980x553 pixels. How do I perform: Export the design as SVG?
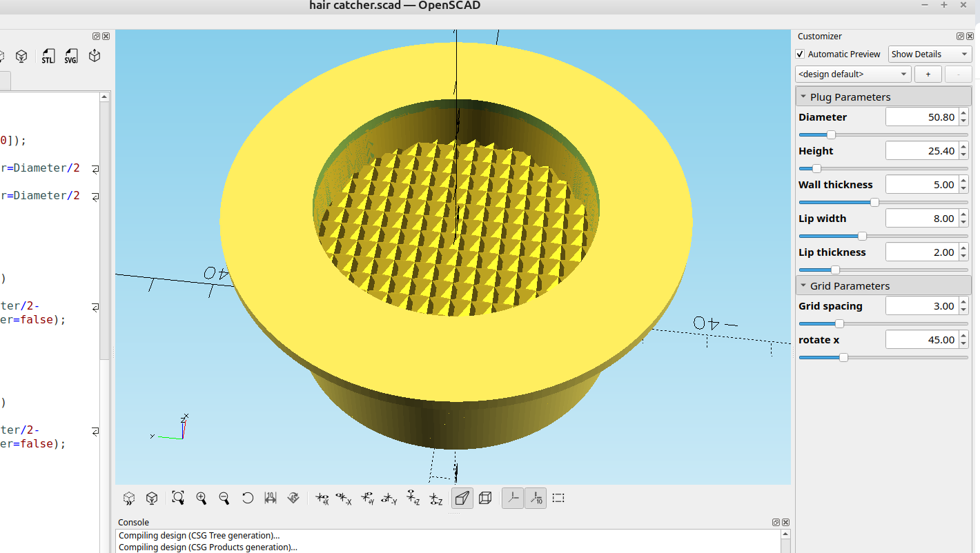pyautogui.click(x=71, y=56)
